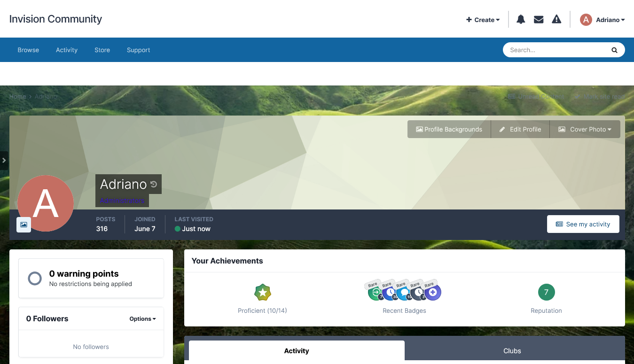This screenshot has width=634, height=364.
Task: Click the 0 Followers heading
Action: coord(47,318)
